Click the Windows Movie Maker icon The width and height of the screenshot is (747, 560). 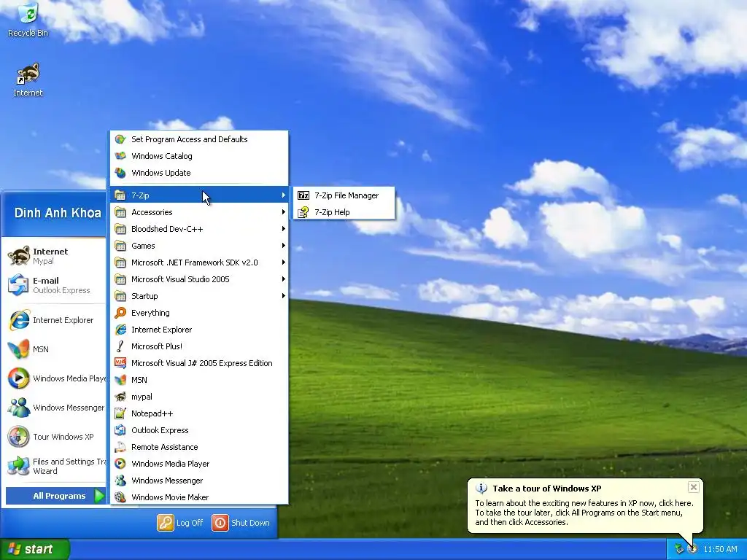(120, 497)
